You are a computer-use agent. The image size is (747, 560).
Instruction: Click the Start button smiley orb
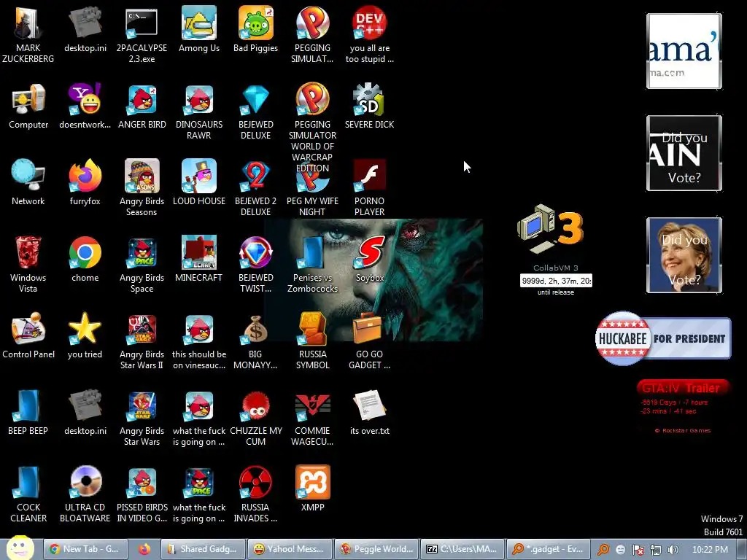20,548
